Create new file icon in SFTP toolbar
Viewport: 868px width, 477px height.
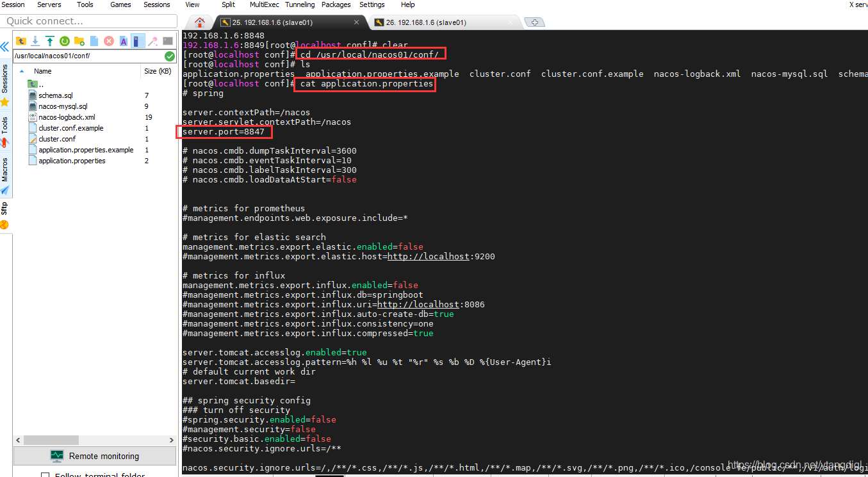click(94, 41)
